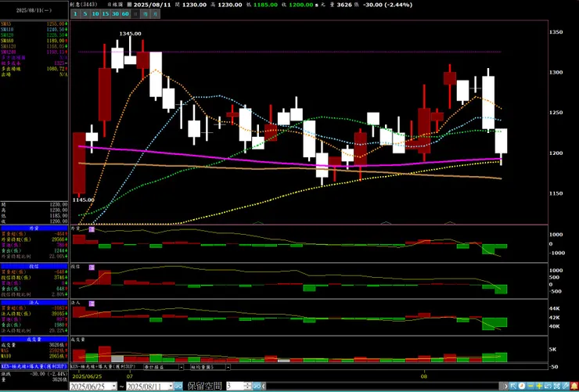Click the fit-to-screen frame icon
The image size is (579, 392).
pyautogui.click(x=557, y=386)
